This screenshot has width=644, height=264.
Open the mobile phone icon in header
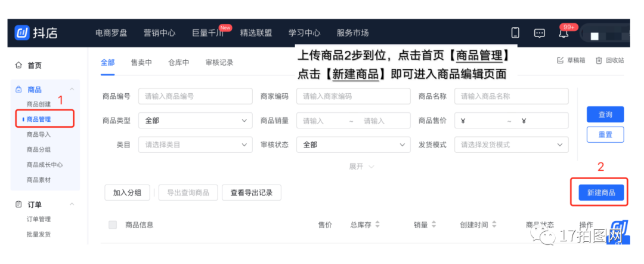point(515,33)
